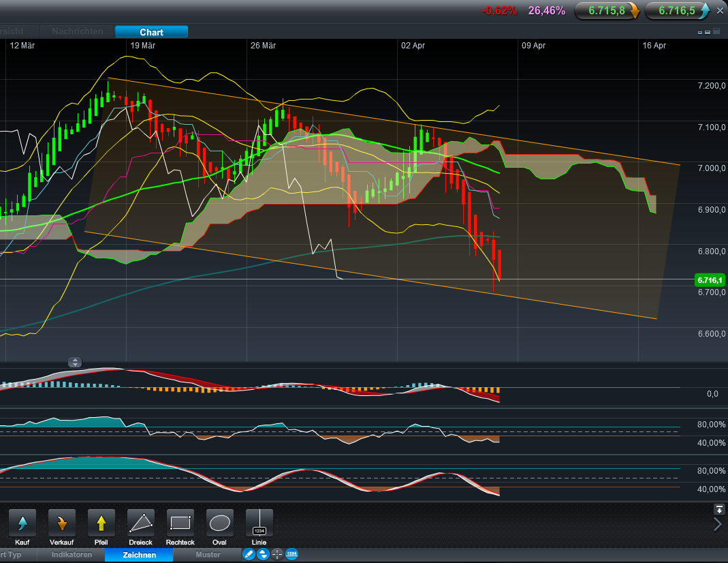This screenshot has width=728, height=563.
Task: Open the Indikatoren tab
Action: (x=72, y=555)
